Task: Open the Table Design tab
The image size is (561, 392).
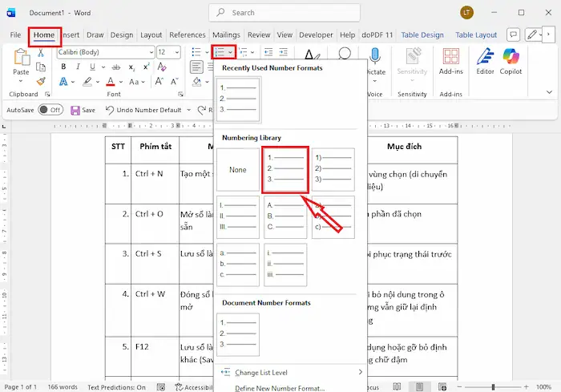Action: [422, 35]
